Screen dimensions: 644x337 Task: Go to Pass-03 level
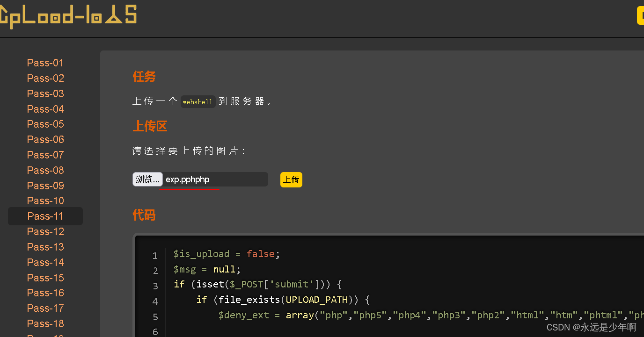tap(45, 93)
